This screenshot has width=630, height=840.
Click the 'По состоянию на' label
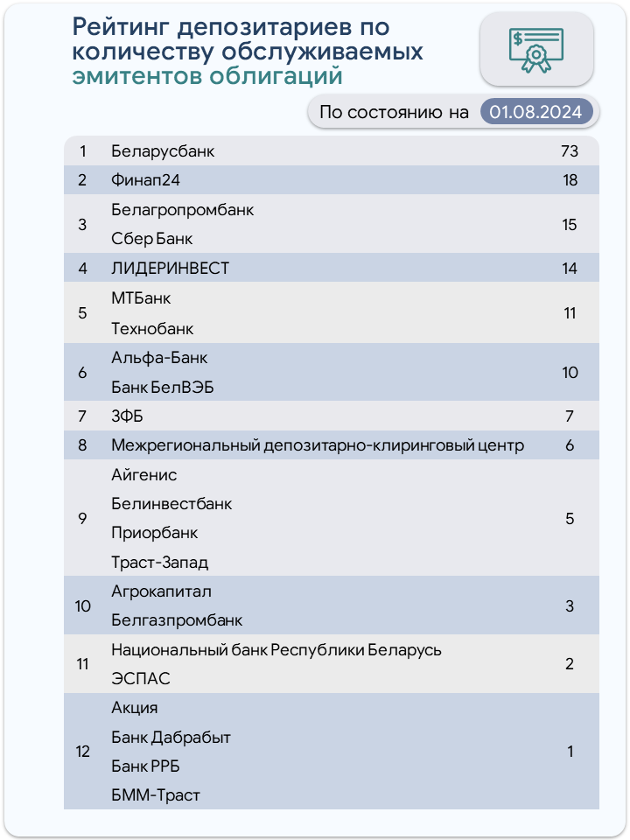(394, 112)
